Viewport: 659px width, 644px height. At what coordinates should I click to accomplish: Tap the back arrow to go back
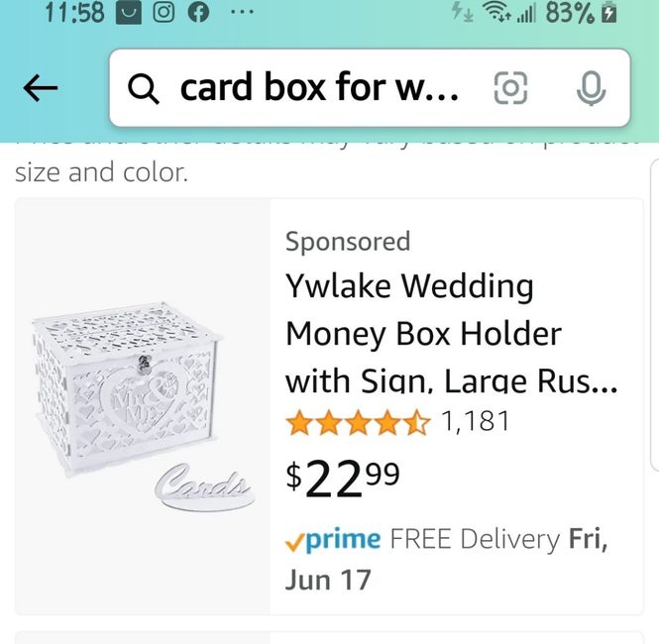click(41, 89)
